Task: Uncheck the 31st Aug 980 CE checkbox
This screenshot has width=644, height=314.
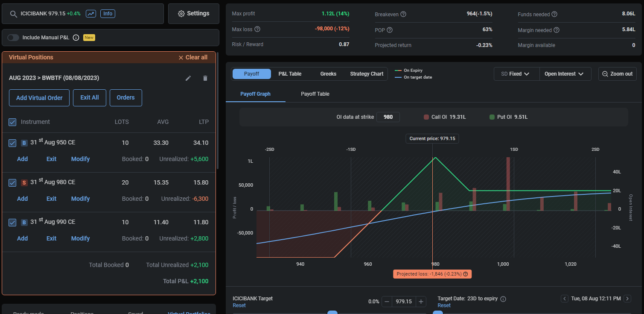Action: coord(12,183)
